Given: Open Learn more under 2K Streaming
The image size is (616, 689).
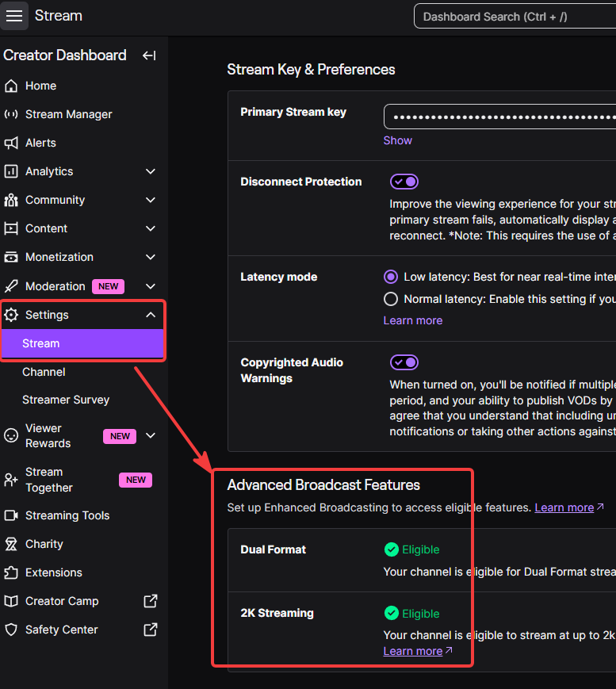Looking at the screenshot, I should point(413,651).
